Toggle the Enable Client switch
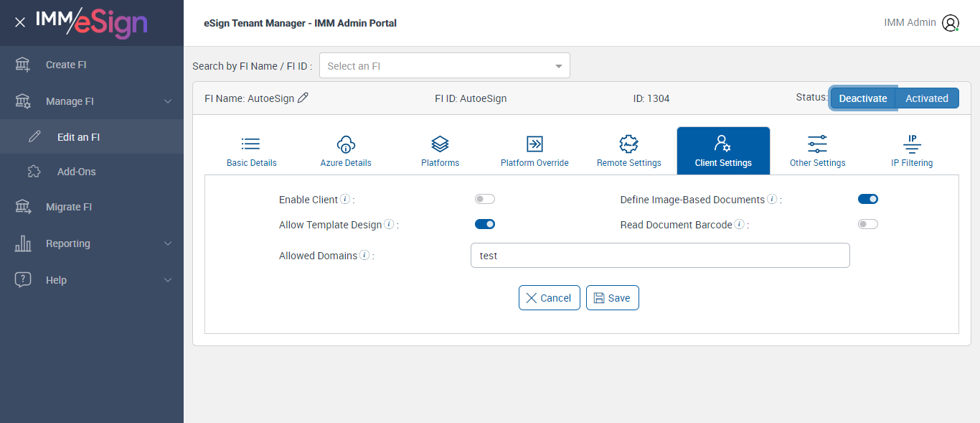This screenshot has width=980, height=423. (485, 199)
